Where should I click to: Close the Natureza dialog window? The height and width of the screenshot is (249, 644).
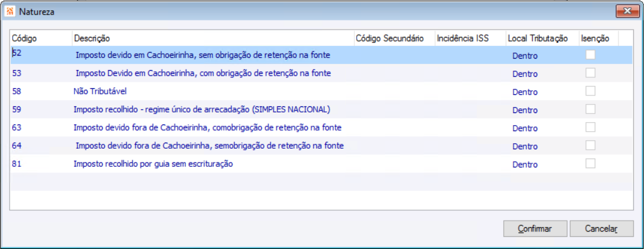tap(628, 11)
